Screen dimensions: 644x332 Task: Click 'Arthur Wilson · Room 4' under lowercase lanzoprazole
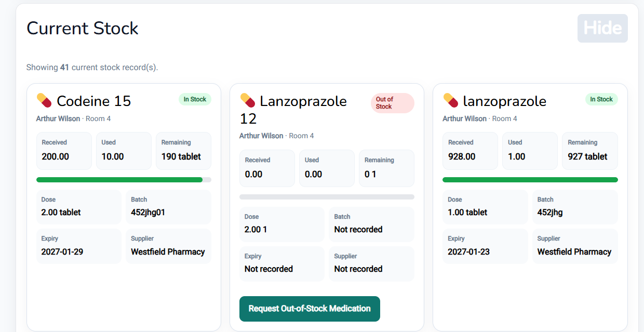click(480, 118)
